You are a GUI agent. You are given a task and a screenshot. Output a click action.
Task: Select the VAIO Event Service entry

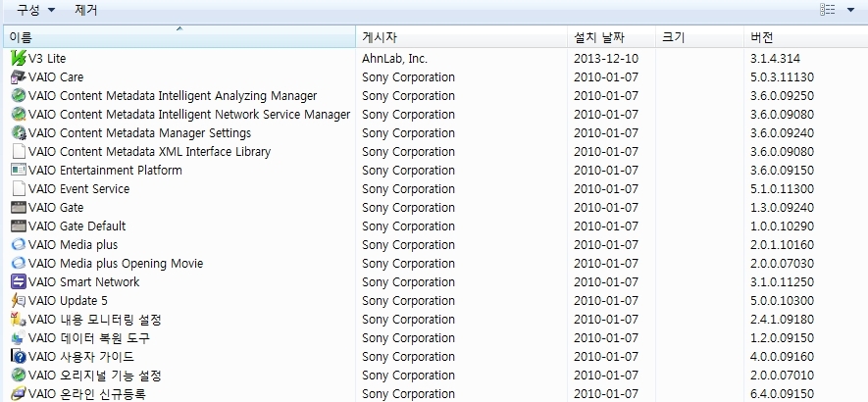[78, 189]
